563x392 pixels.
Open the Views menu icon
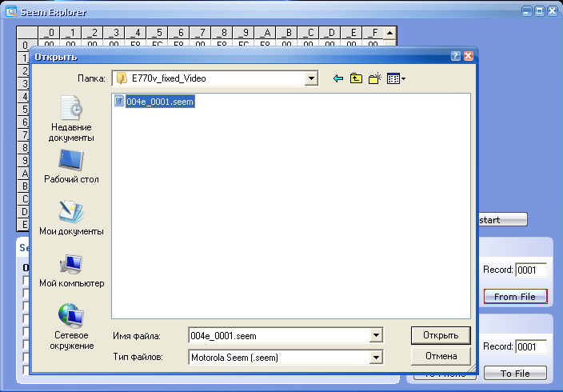click(396, 78)
